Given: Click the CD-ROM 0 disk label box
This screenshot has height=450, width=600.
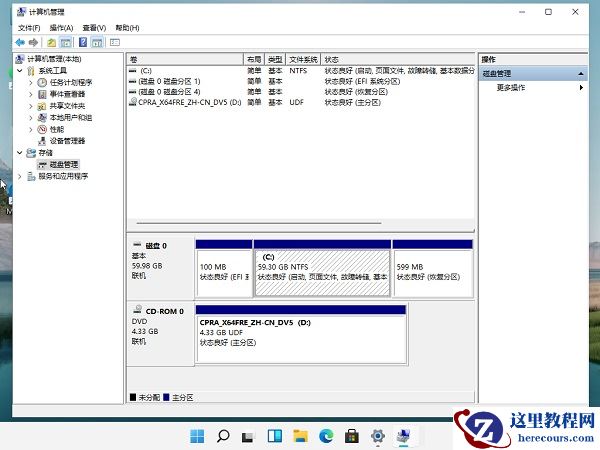Looking at the screenshot, I should tap(161, 334).
